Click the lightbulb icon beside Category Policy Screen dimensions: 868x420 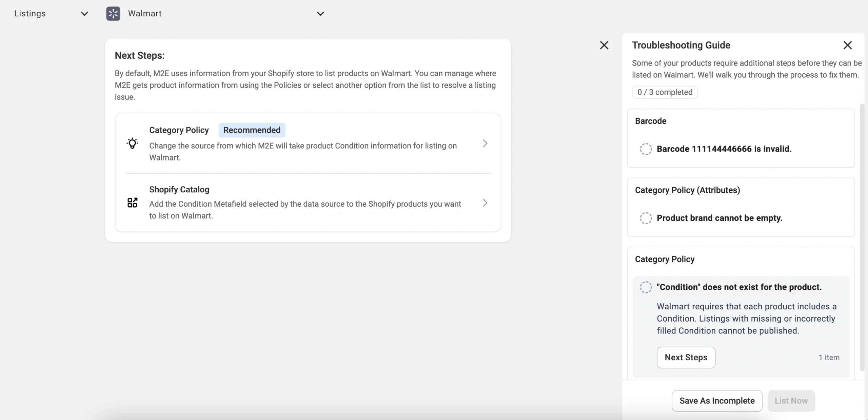coord(132,144)
